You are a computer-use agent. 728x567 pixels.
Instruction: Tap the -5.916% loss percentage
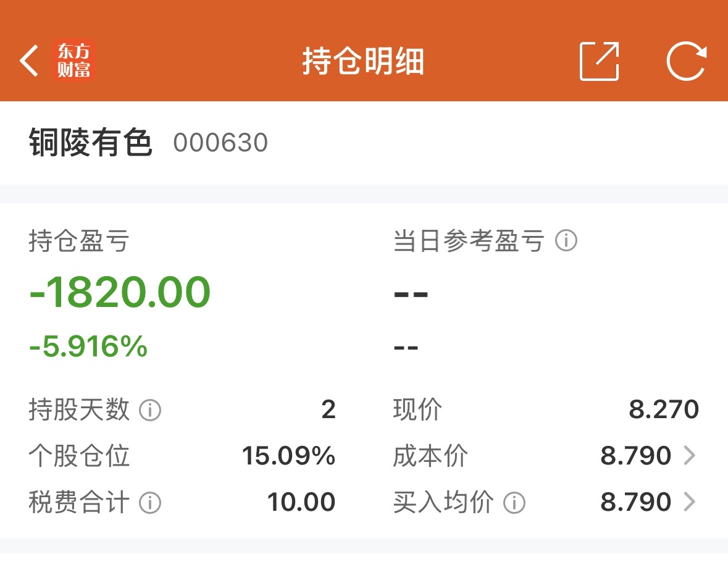[x=88, y=346]
